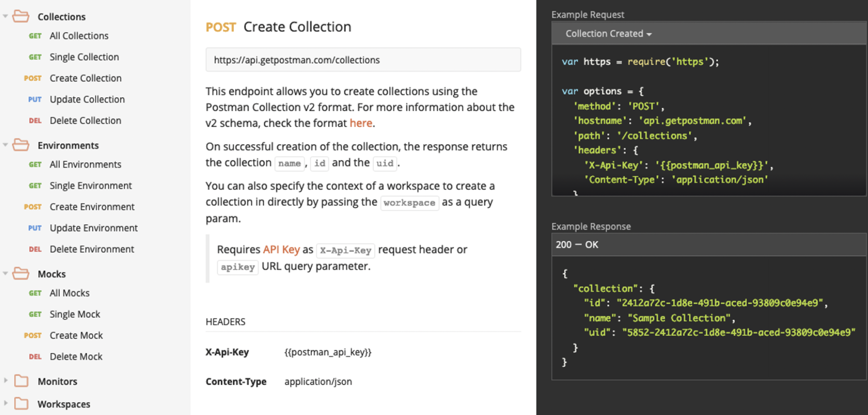
Task: Select Delete Mock request
Action: pyautogui.click(x=76, y=356)
